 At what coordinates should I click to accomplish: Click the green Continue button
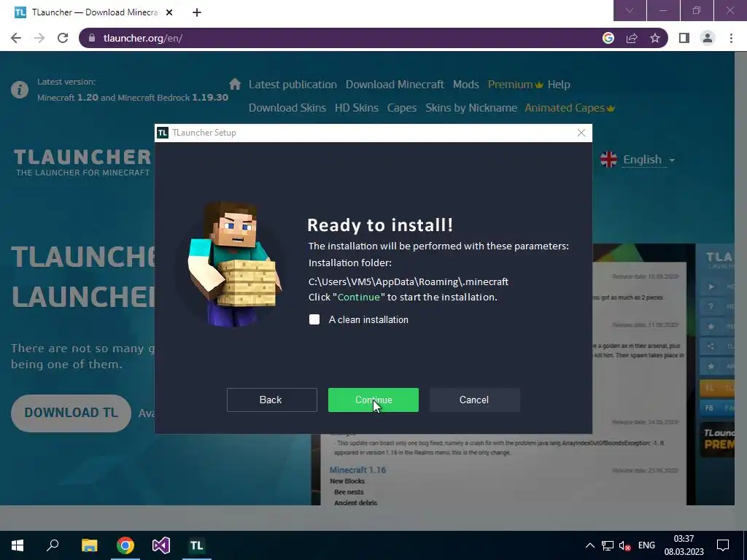point(373,400)
